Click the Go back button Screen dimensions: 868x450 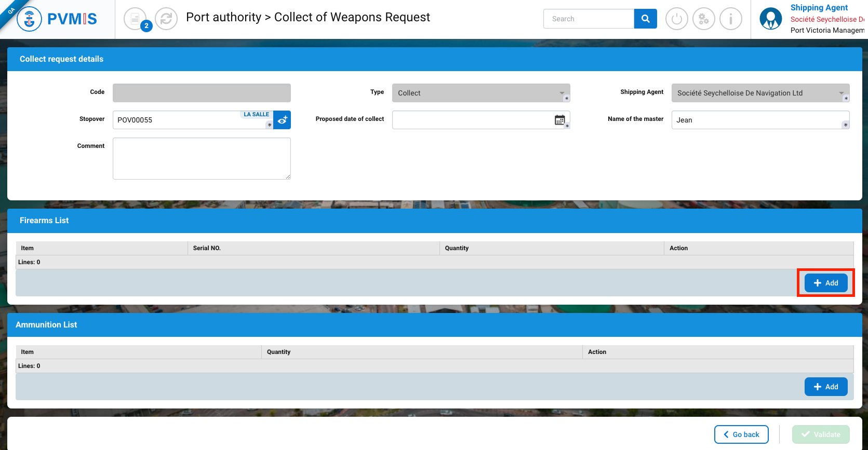point(741,434)
